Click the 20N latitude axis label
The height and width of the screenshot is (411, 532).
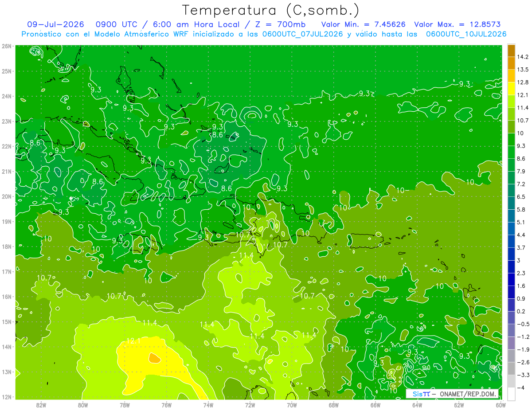(6, 196)
